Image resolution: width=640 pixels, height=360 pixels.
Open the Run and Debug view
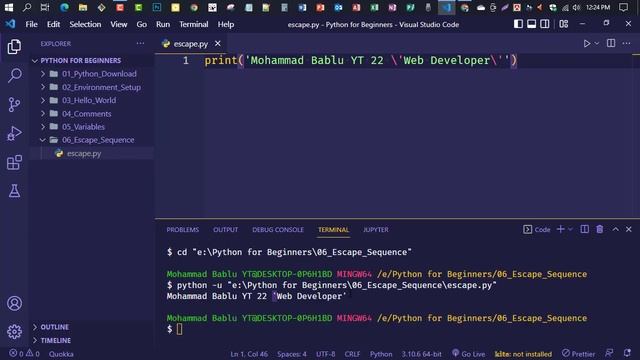[14, 133]
